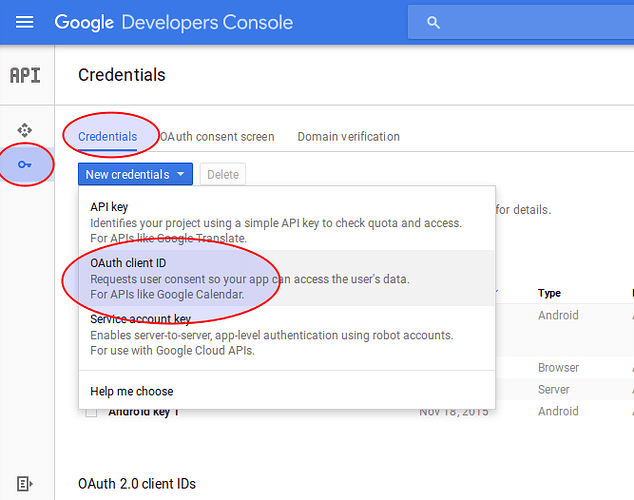Open the API Manager logo
Image resolution: width=634 pixels, height=500 pixels.
point(25,75)
